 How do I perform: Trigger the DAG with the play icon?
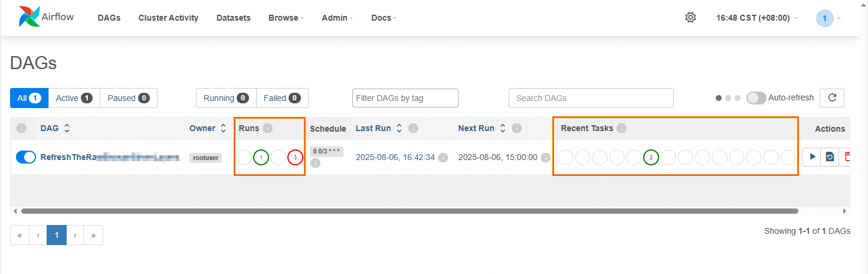(812, 157)
